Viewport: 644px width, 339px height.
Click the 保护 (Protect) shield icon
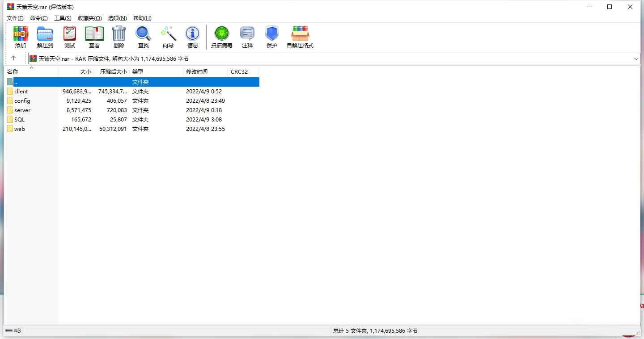272,33
